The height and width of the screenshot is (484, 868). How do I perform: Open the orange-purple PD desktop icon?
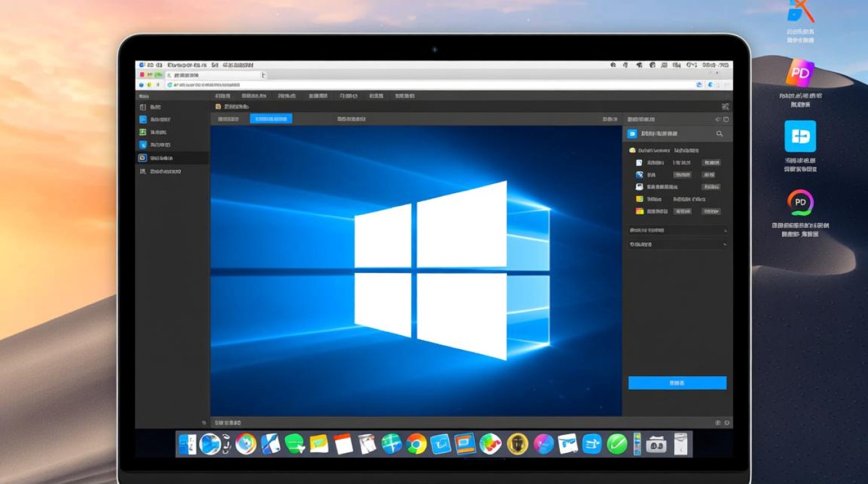click(800, 73)
